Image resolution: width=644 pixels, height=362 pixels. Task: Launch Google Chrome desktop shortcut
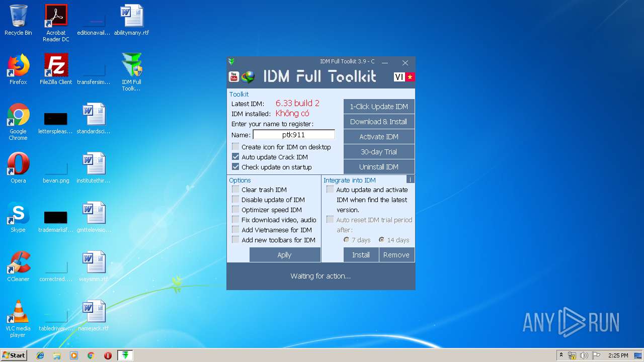point(18,121)
